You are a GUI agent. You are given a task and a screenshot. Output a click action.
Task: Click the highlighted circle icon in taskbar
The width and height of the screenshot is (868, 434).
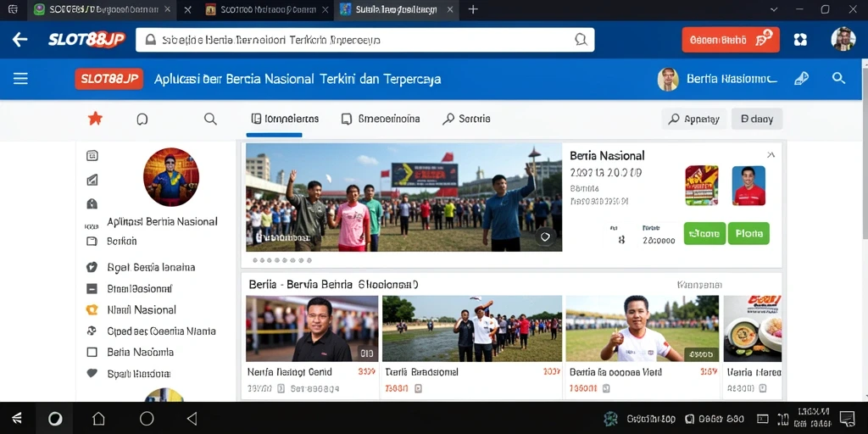(x=55, y=419)
